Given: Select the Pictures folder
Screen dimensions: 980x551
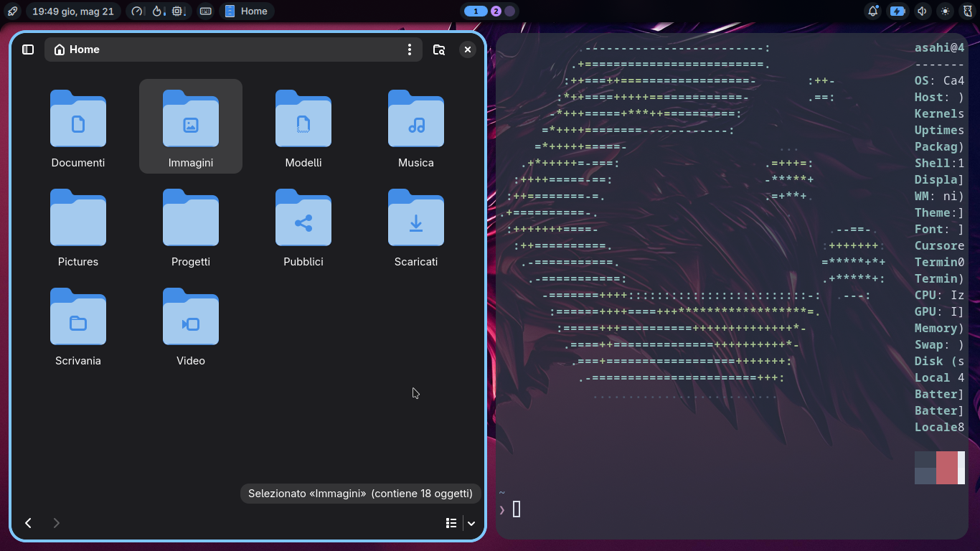Looking at the screenshot, I should click(x=78, y=217).
